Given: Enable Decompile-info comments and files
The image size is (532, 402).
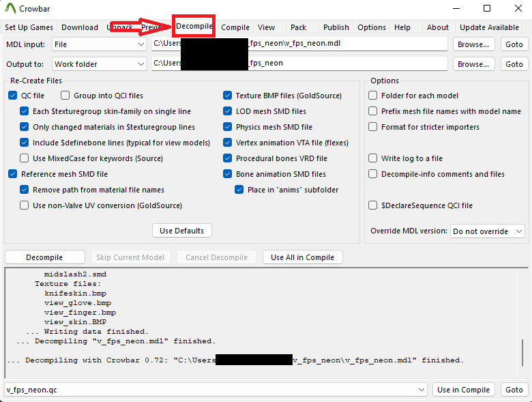Looking at the screenshot, I should 372,174.
